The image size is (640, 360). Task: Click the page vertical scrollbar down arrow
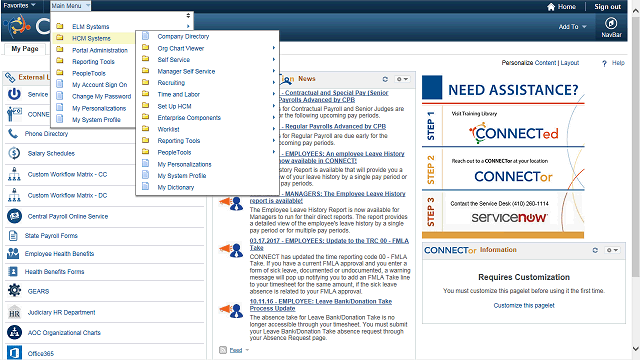[636, 349]
